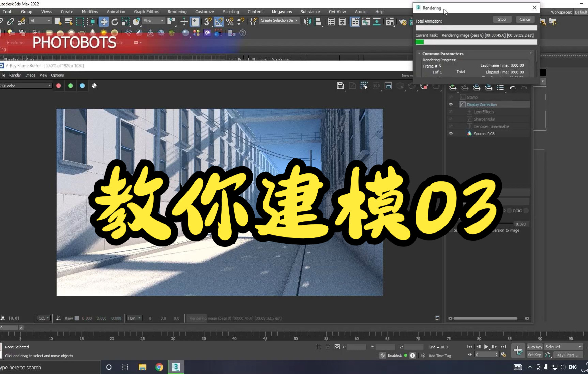The width and height of the screenshot is (588, 374).
Task: Select the Select and Move tool
Action: [x=104, y=21]
